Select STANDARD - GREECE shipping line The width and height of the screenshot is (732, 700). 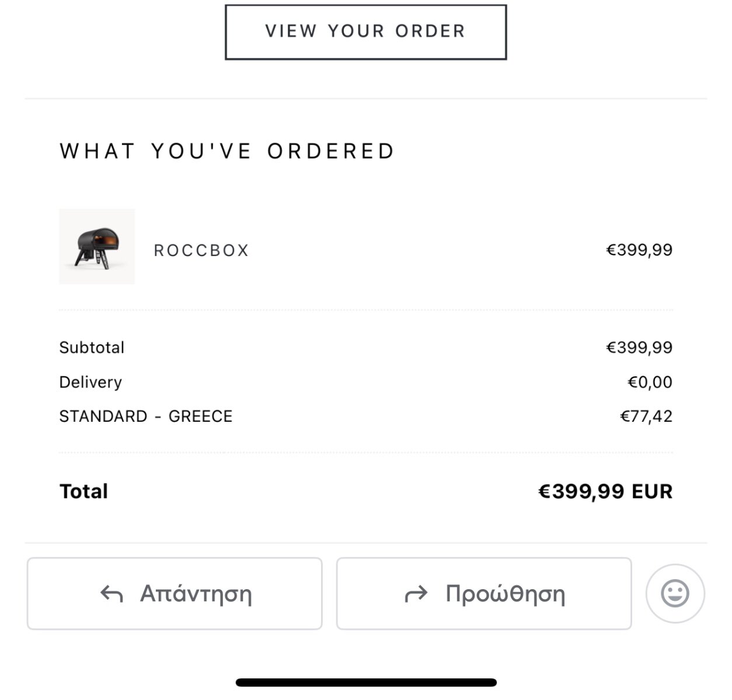click(146, 416)
